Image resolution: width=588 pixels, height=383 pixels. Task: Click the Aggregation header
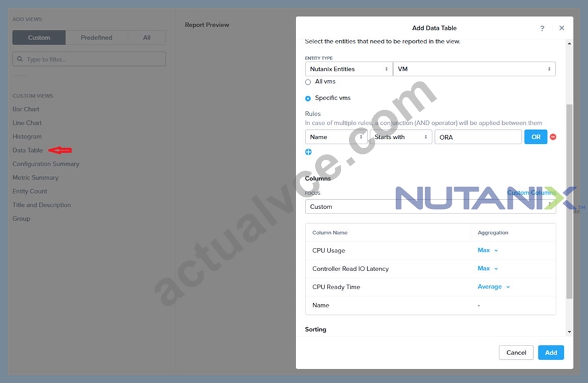493,233
